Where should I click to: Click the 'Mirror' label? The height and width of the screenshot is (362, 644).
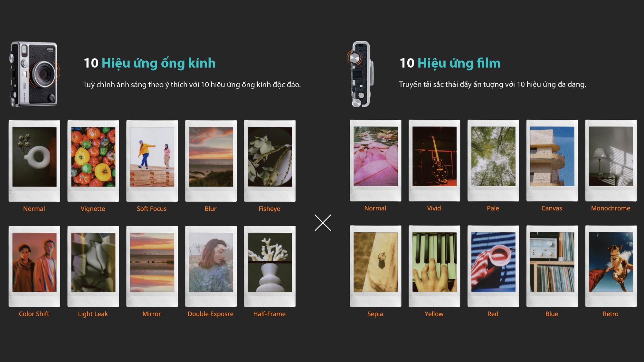point(152,314)
